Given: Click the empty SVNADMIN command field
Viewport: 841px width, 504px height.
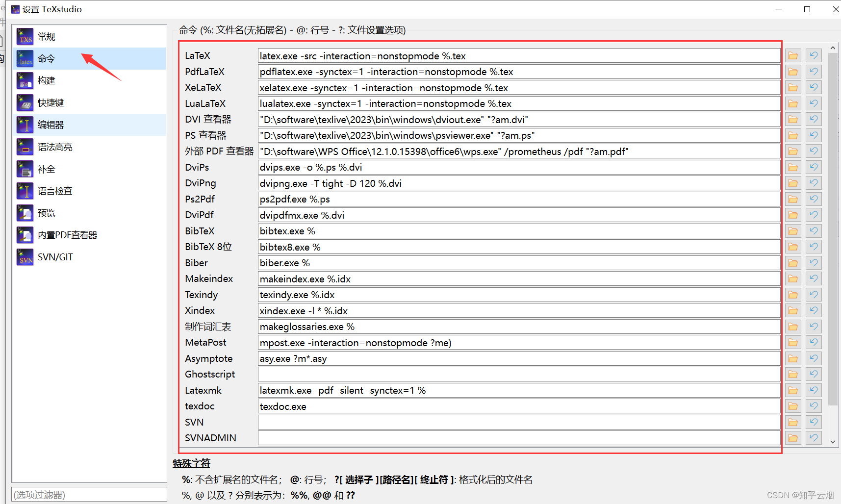Looking at the screenshot, I should point(519,438).
